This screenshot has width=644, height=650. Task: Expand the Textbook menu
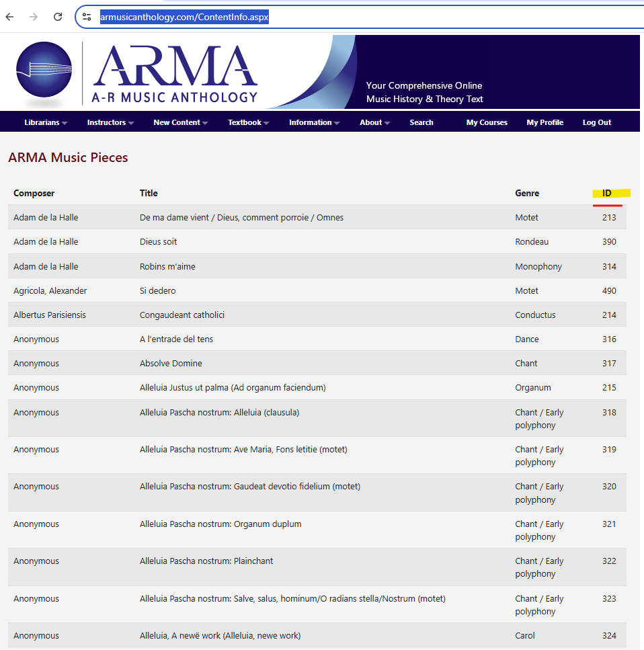(249, 122)
